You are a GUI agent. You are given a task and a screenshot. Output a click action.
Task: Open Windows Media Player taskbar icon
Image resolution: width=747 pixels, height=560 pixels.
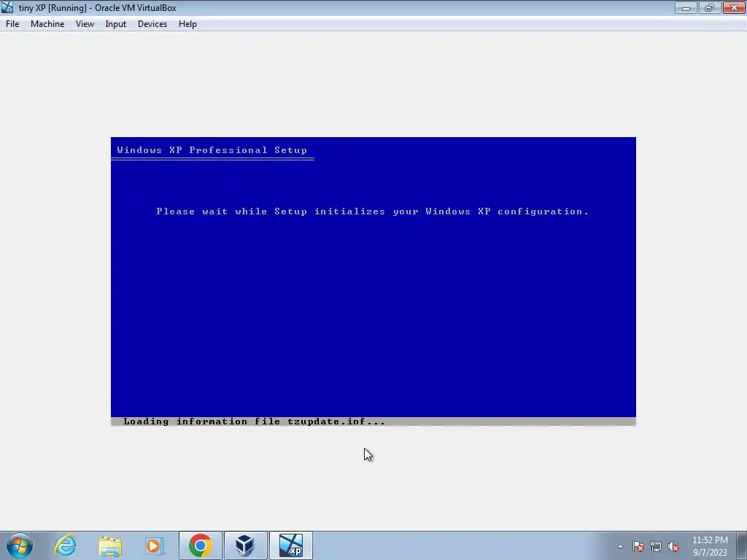pyautogui.click(x=155, y=545)
